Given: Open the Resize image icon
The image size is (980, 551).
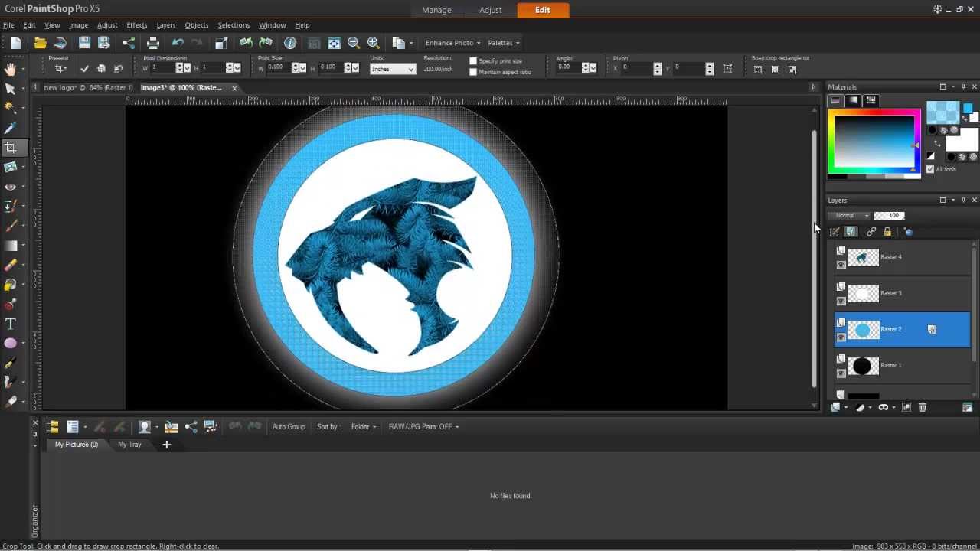Looking at the screenshot, I should pos(220,43).
